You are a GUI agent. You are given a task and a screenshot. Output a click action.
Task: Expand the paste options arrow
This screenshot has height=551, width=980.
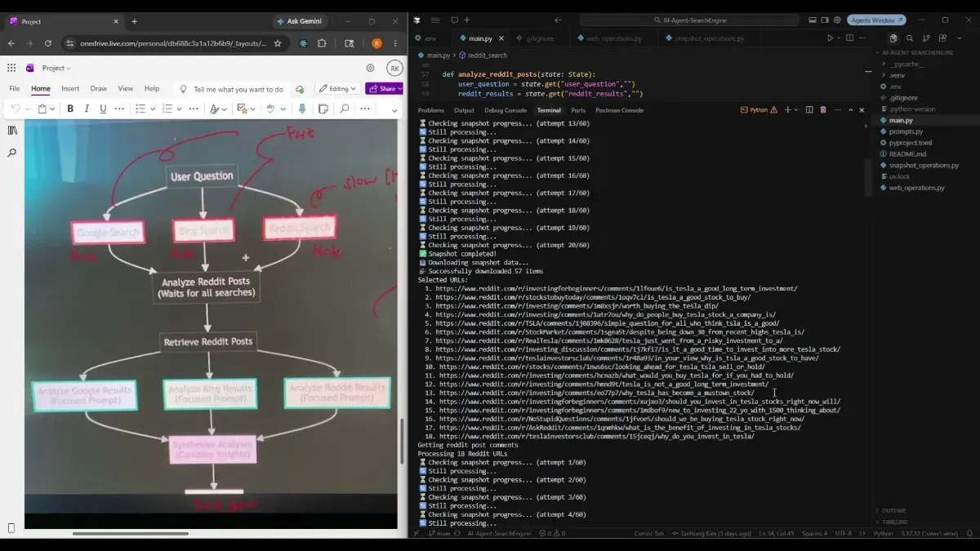tap(53, 109)
